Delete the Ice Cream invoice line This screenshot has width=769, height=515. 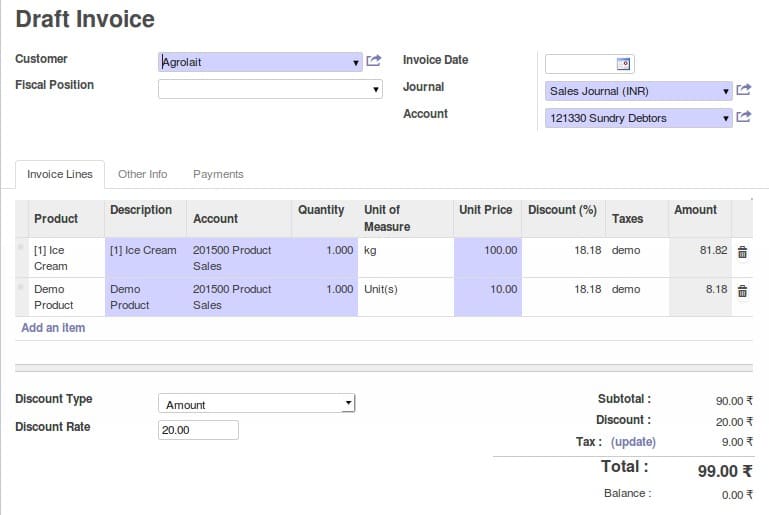(742, 252)
